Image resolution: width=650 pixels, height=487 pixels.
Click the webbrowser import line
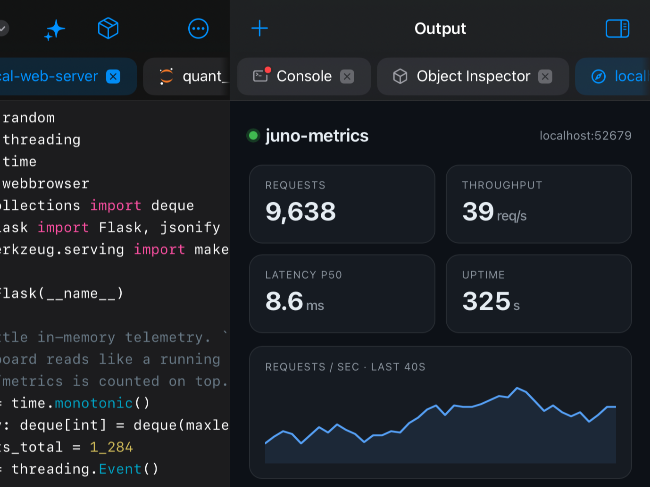click(45, 184)
